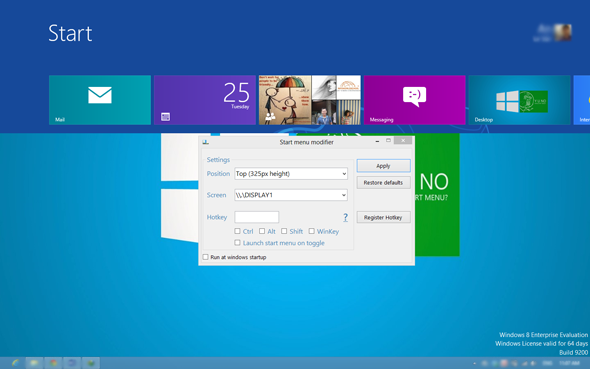Screen dimensions: 590x369
Task: Enable Run at windows startup
Action: click(x=205, y=257)
